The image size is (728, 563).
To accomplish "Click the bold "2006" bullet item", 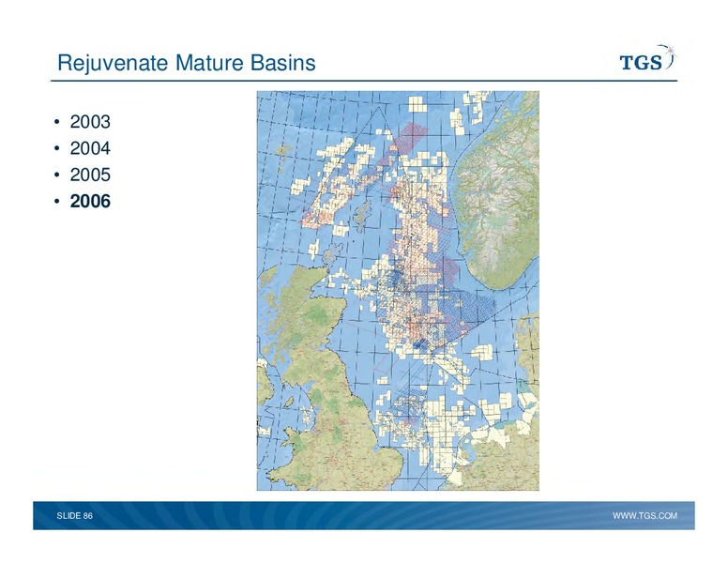I will [90, 201].
